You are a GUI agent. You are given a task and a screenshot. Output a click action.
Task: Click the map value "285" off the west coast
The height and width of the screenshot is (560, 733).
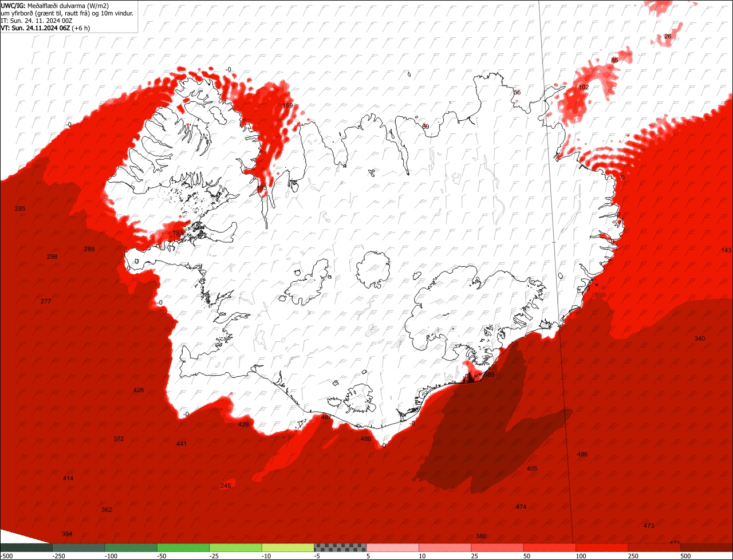tap(20, 208)
